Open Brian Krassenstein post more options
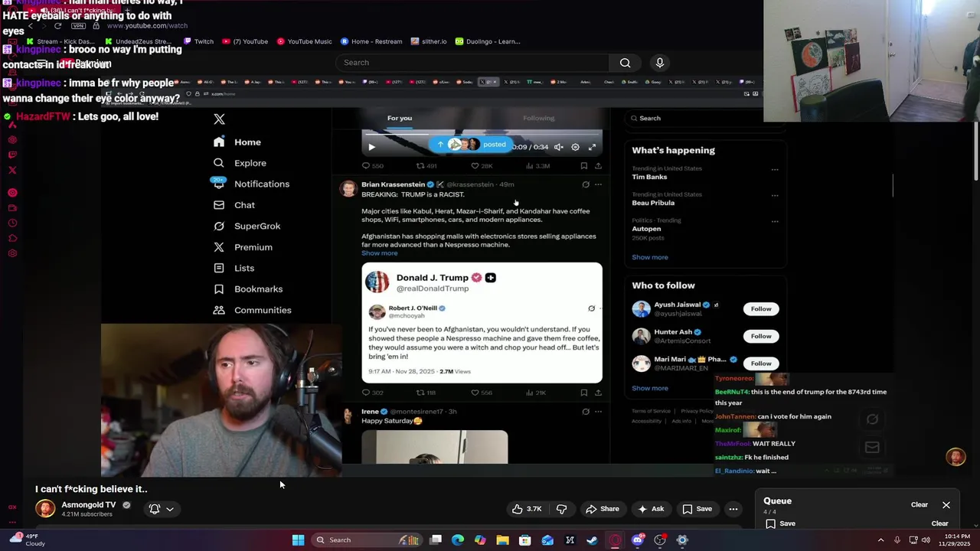This screenshot has width=980, height=551. tap(598, 184)
